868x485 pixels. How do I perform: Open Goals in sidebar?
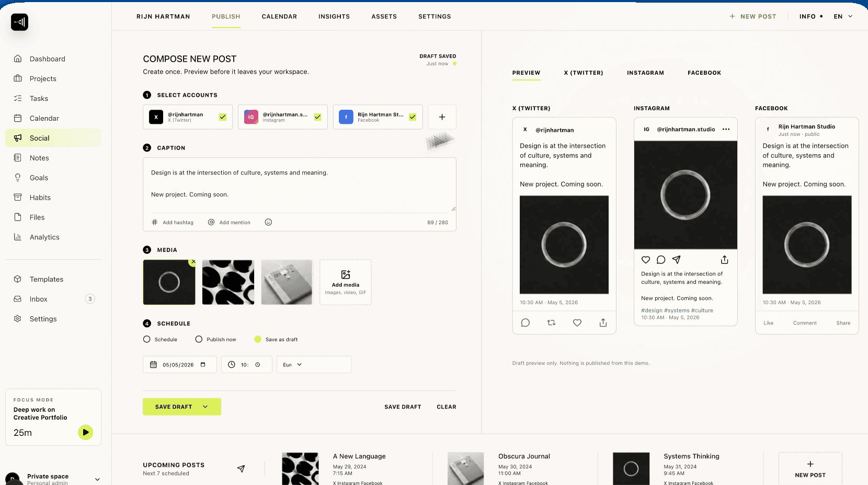pos(53,178)
